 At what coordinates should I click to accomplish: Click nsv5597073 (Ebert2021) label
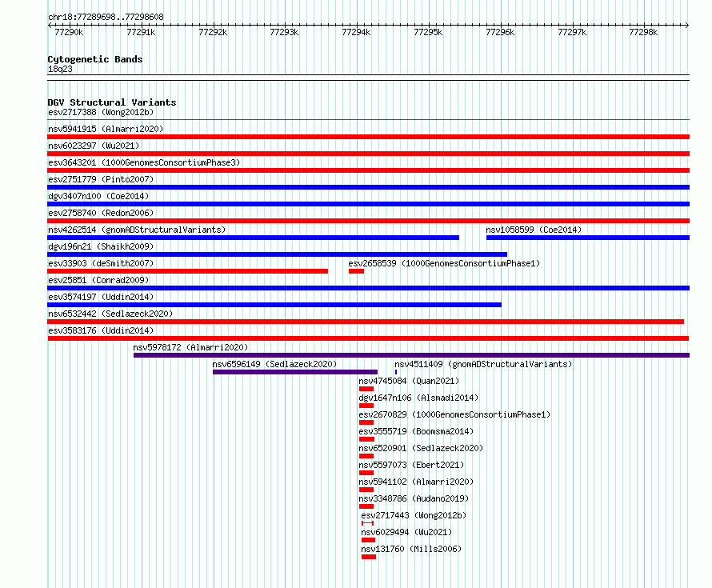[411, 465]
